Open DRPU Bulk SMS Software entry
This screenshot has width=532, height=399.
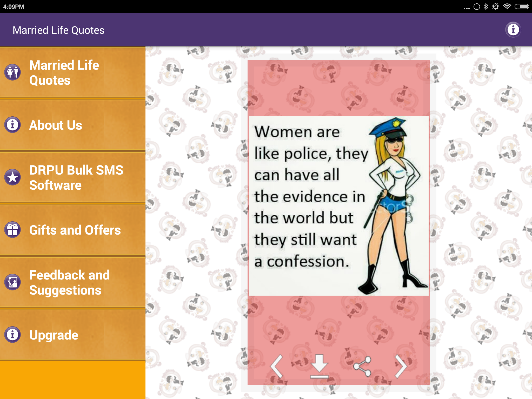tap(76, 177)
